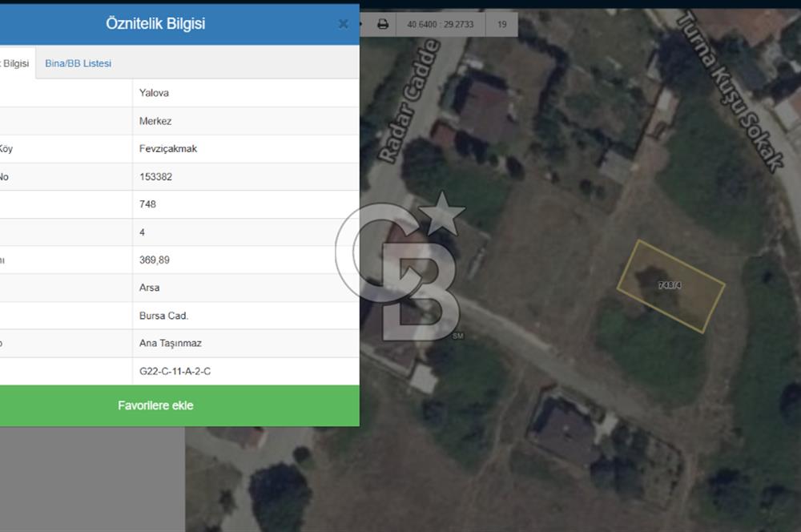Click the Yalova value cell
Screen dimensions: 801x532
[x=154, y=93]
